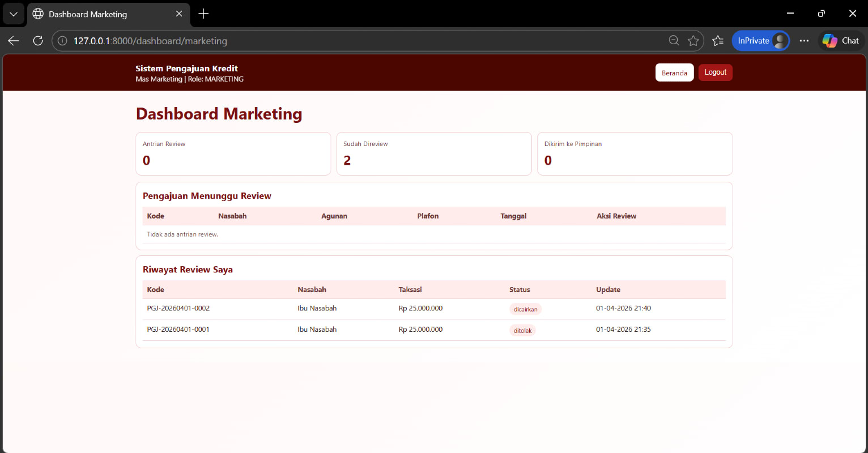
Task: Click the Tanggal column header
Action: pos(513,216)
